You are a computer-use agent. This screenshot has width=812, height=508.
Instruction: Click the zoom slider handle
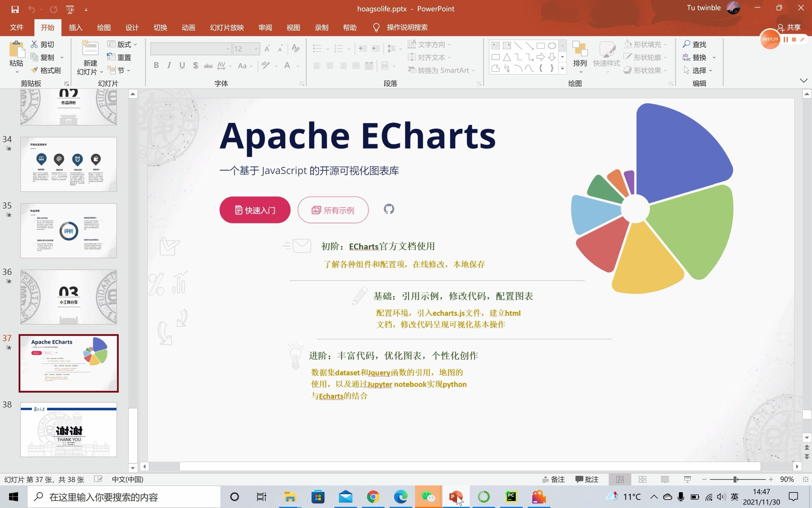(x=735, y=480)
